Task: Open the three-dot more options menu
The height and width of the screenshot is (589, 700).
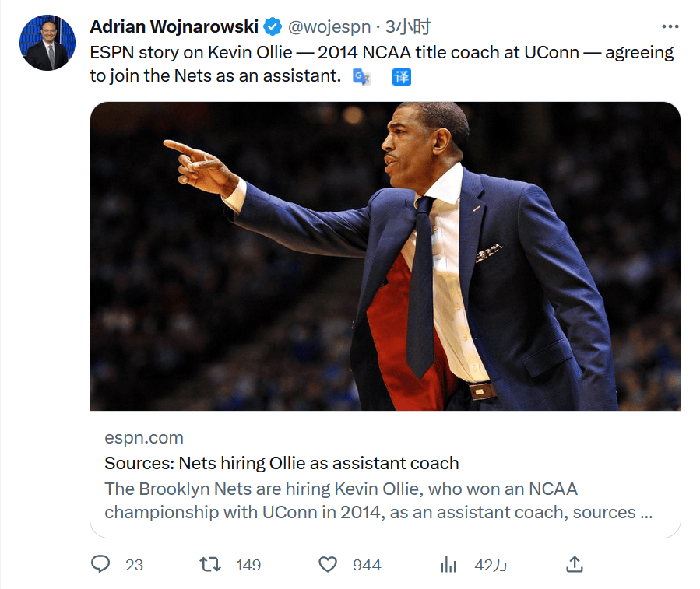Action: point(670,26)
